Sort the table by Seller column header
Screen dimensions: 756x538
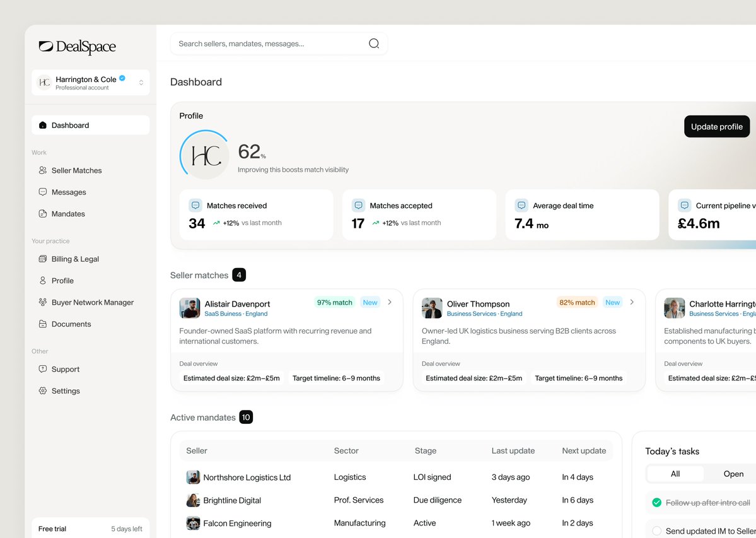pos(197,451)
